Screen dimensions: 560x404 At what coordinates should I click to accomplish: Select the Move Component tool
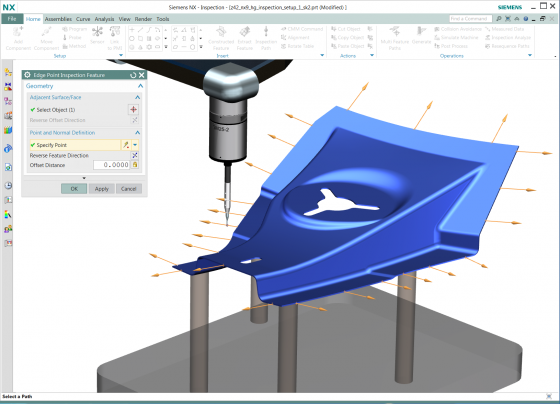pyautogui.click(x=46, y=32)
